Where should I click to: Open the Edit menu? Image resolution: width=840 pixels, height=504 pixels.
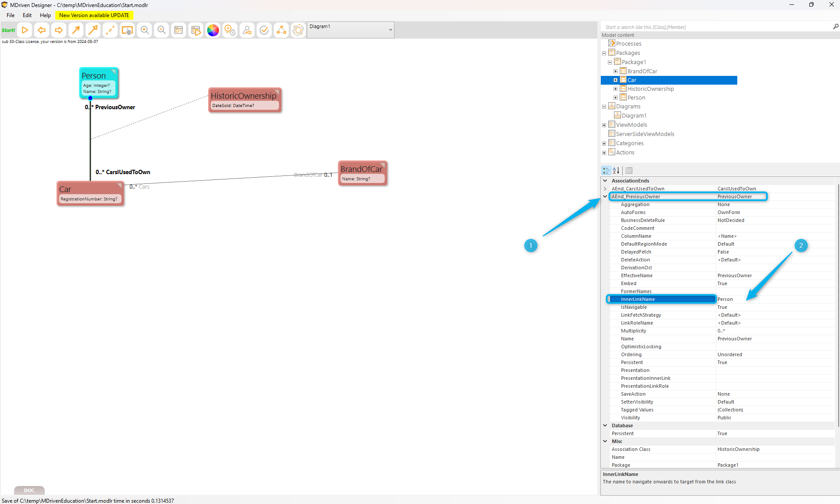coord(27,15)
